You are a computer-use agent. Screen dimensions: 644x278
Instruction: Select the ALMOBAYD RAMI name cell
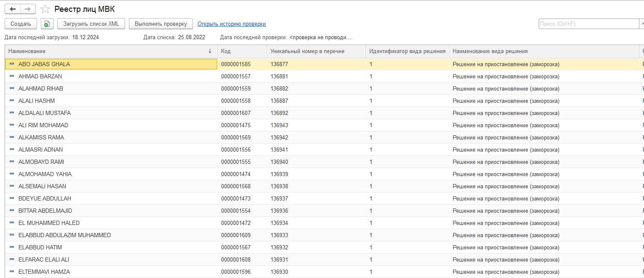111,162
